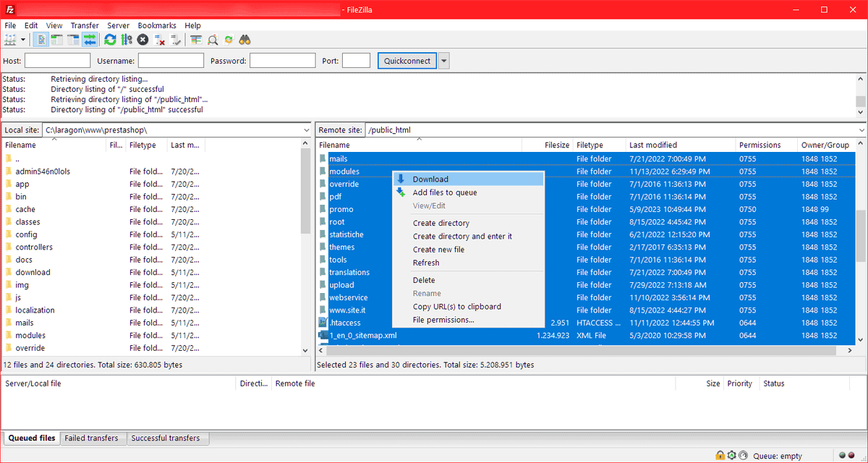Open the Quickconnect history dropdown arrow

coord(444,61)
